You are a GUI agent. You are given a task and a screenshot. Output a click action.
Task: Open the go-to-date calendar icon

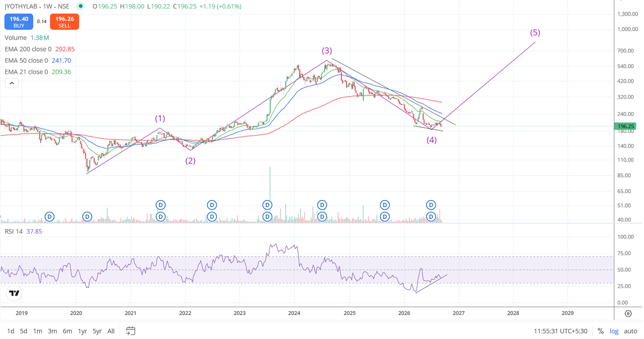[130, 331]
